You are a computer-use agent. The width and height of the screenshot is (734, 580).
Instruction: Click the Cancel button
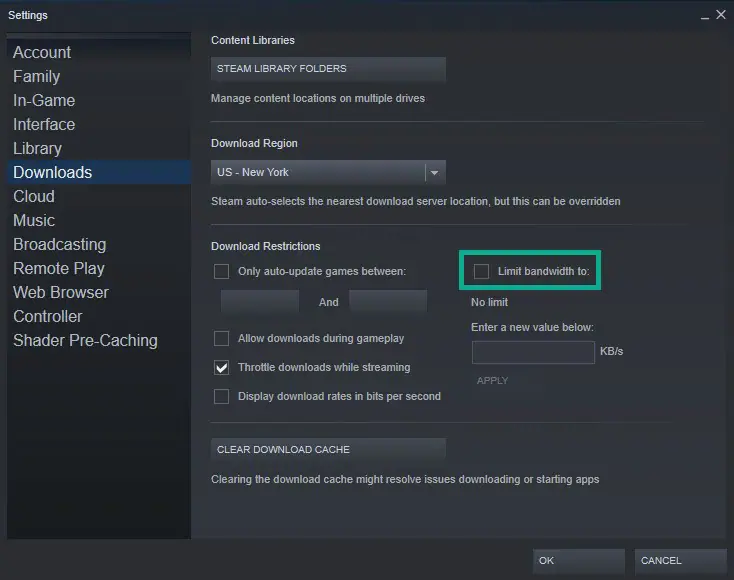[x=680, y=561]
